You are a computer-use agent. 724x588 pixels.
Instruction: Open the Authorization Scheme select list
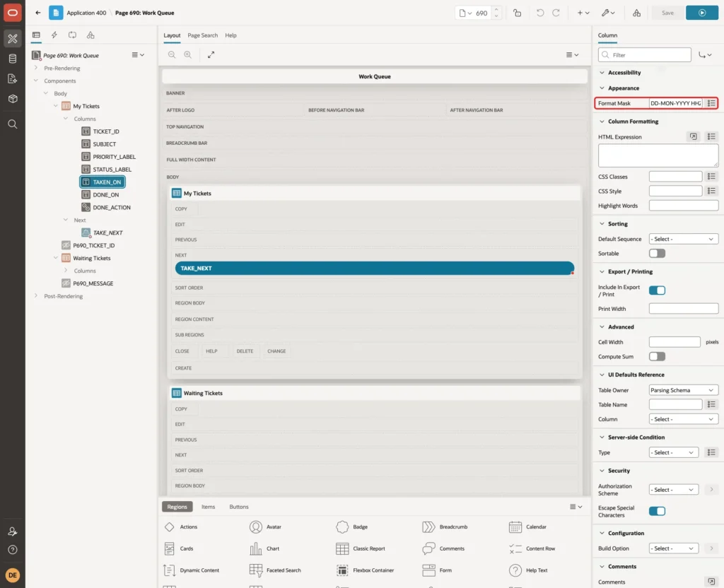(673, 490)
